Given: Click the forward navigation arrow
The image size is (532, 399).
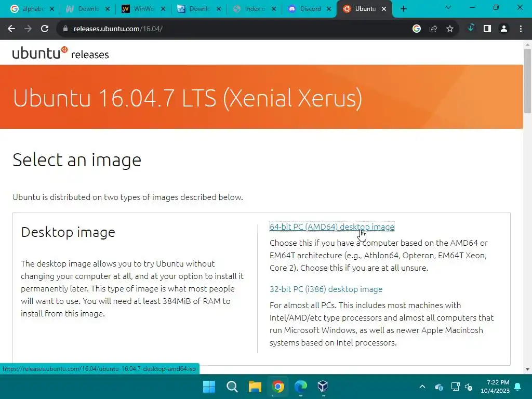Looking at the screenshot, I should tap(28, 29).
